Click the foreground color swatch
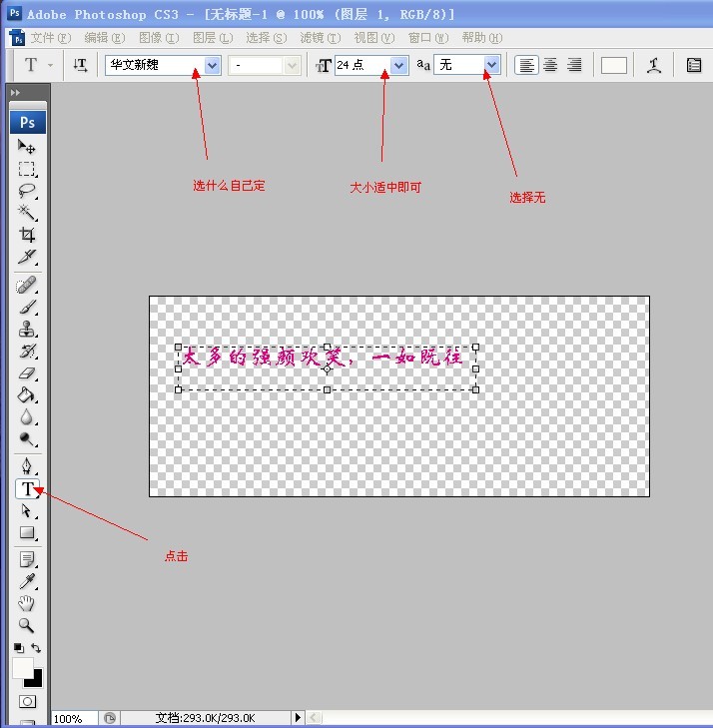The height and width of the screenshot is (728, 713). click(22, 667)
